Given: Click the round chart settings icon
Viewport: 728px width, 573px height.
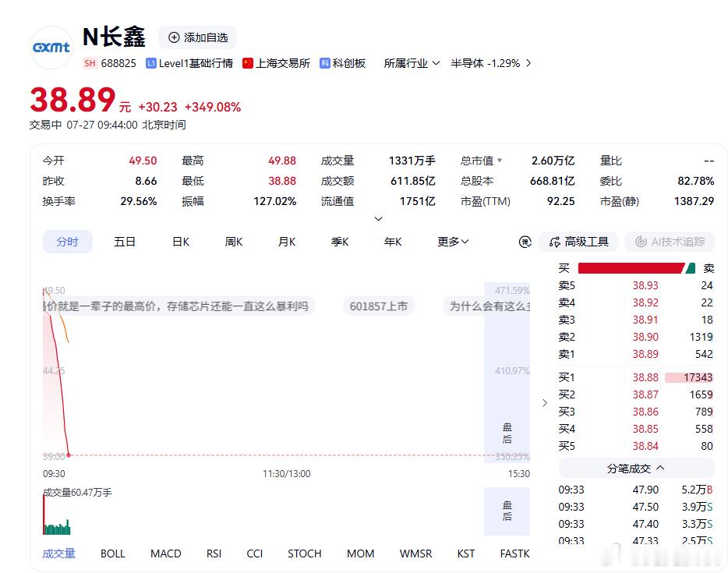Looking at the screenshot, I should 525,242.
